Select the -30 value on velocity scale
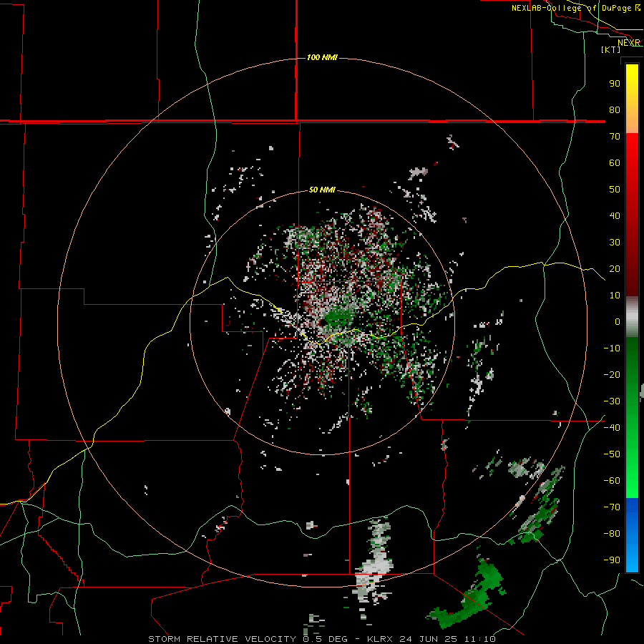The width and height of the screenshot is (644, 644). (x=612, y=401)
